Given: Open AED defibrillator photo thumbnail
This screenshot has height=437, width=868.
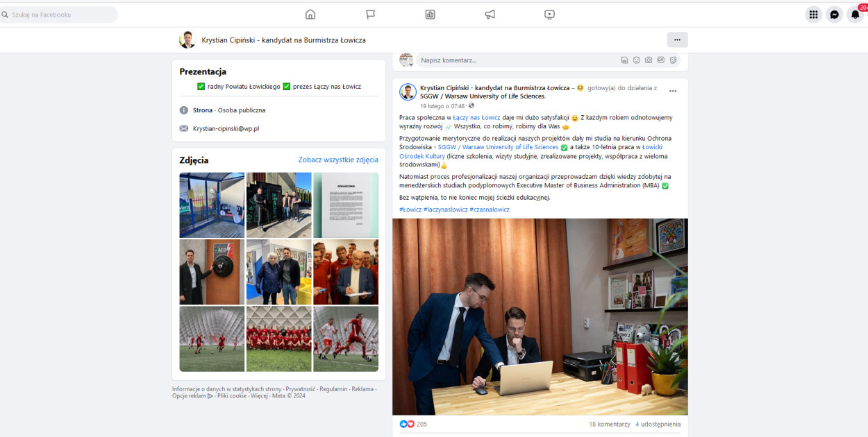Looking at the screenshot, I should click(212, 272).
